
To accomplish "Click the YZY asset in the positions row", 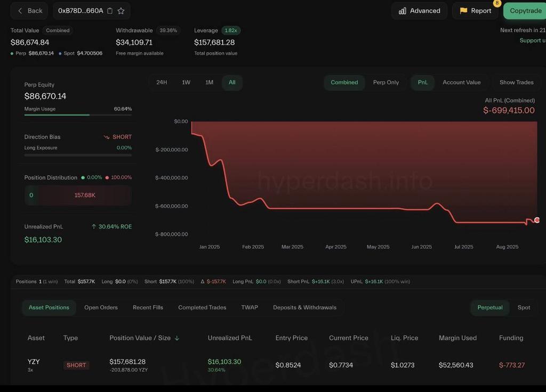I will click(34, 362).
